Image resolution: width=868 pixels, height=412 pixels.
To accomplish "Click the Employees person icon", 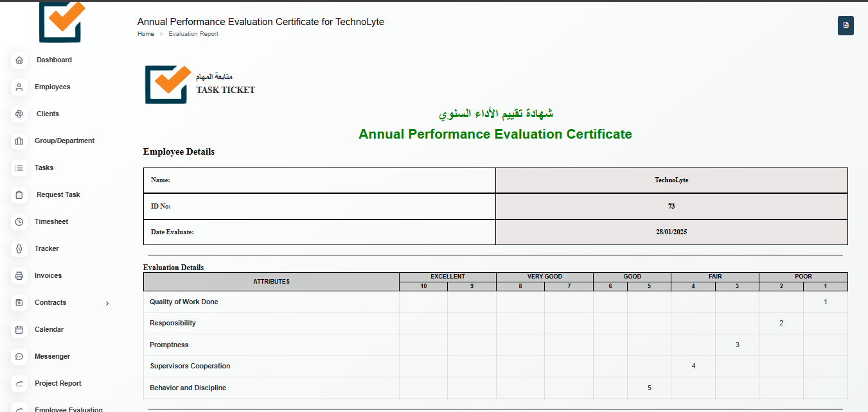I will pyautogui.click(x=19, y=87).
